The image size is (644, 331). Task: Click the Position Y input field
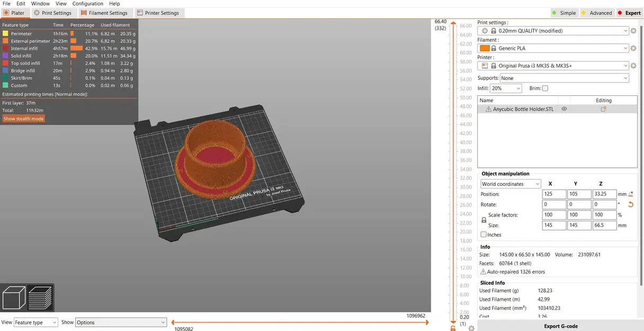(x=579, y=194)
